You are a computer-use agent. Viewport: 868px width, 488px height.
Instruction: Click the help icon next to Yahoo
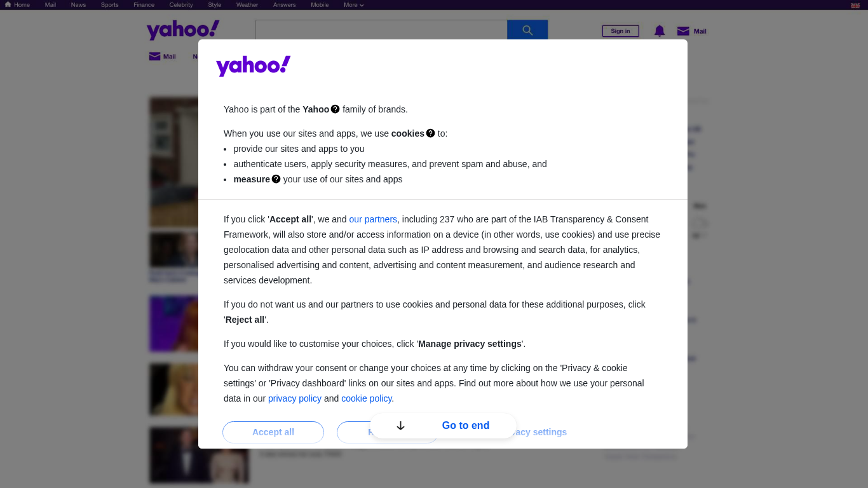coord(336,109)
